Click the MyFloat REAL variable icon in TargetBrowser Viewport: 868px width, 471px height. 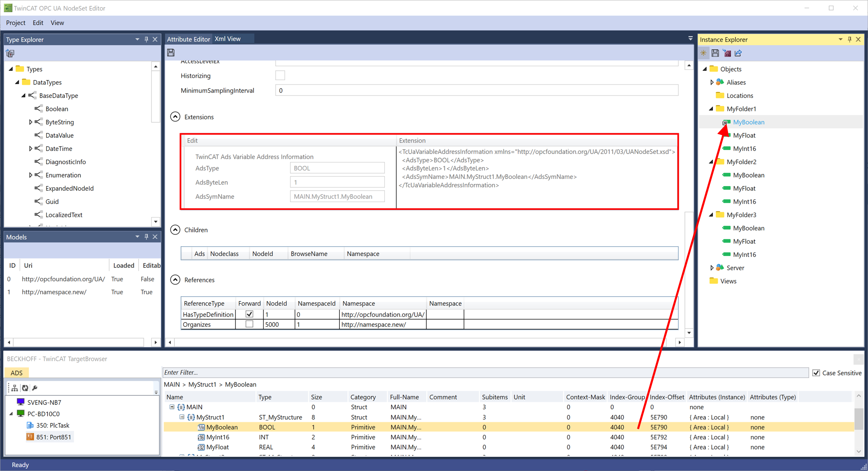point(201,447)
